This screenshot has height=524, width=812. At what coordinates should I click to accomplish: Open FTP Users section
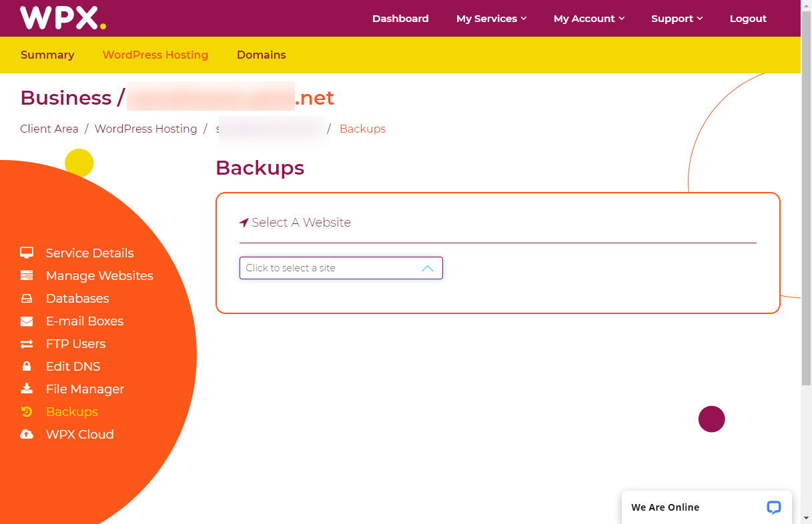(76, 343)
